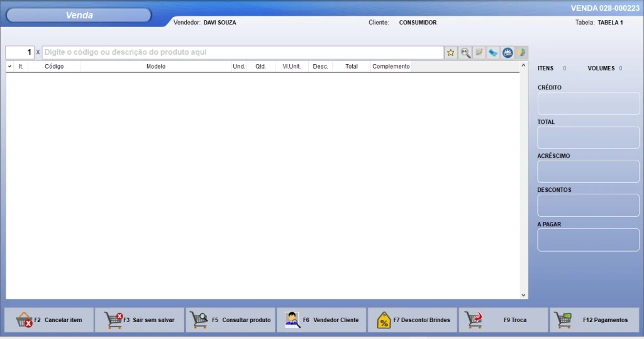
Task: Click the Modelo column header
Action: (x=156, y=66)
